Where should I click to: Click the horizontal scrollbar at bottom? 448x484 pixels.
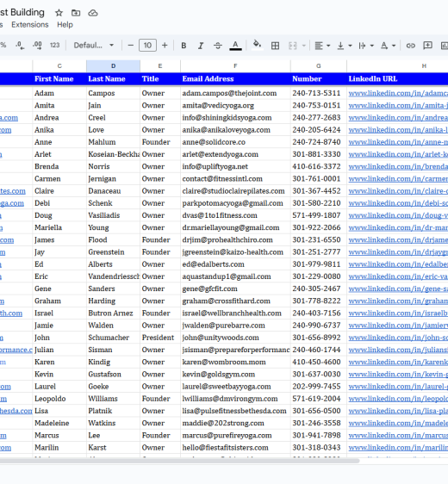pos(179,461)
